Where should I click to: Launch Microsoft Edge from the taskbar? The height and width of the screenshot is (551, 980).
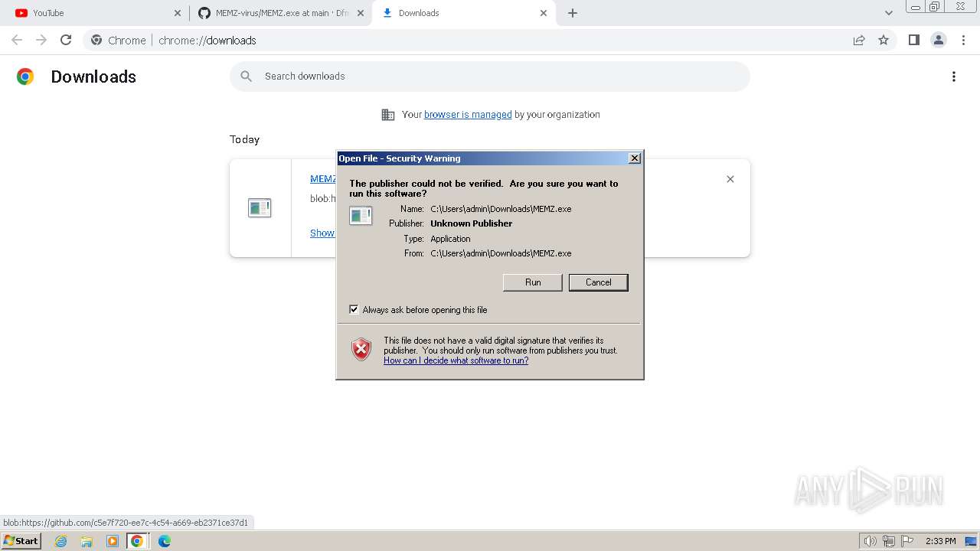coord(164,541)
